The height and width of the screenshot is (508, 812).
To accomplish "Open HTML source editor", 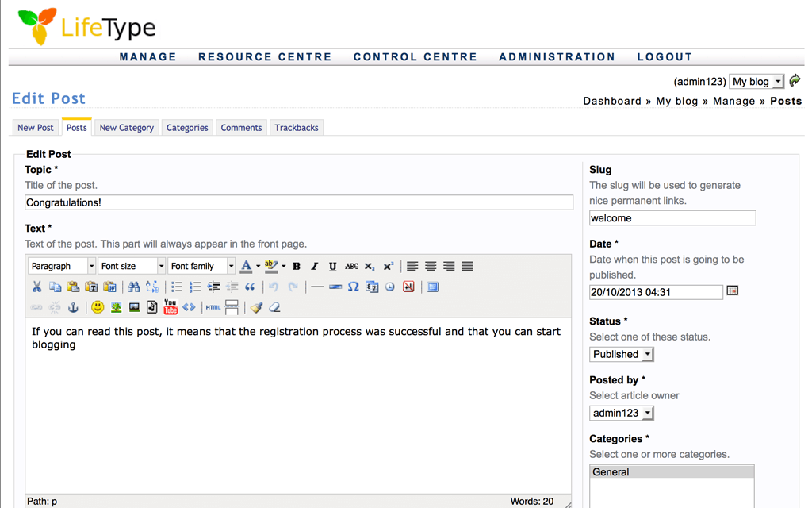I will click(x=213, y=307).
